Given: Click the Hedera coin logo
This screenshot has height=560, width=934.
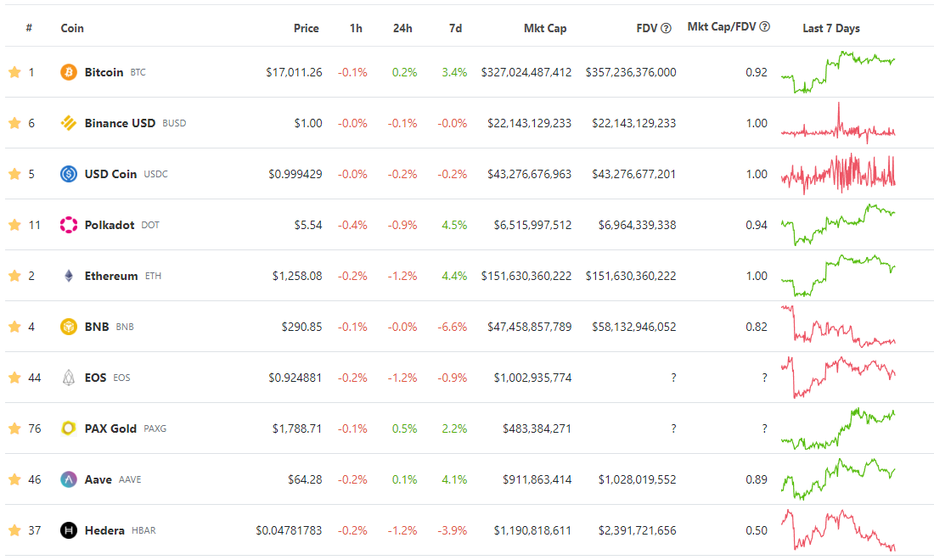Looking at the screenshot, I should (69, 530).
